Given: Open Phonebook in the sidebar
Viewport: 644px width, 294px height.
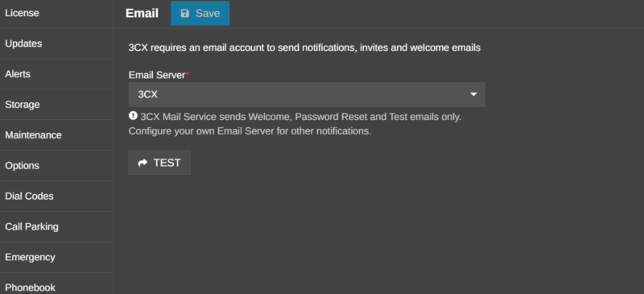Looking at the screenshot, I should coord(56,284).
